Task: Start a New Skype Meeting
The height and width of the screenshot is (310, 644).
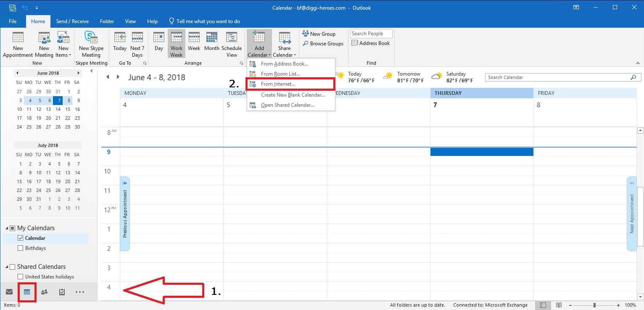Action: pyautogui.click(x=91, y=45)
